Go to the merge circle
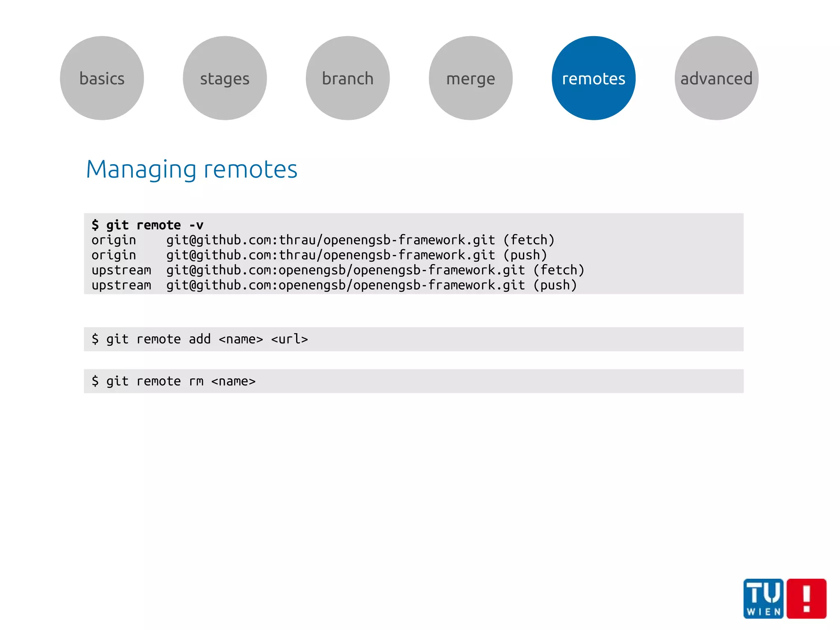The width and height of the screenshot is (840, 630). (470, 78)
